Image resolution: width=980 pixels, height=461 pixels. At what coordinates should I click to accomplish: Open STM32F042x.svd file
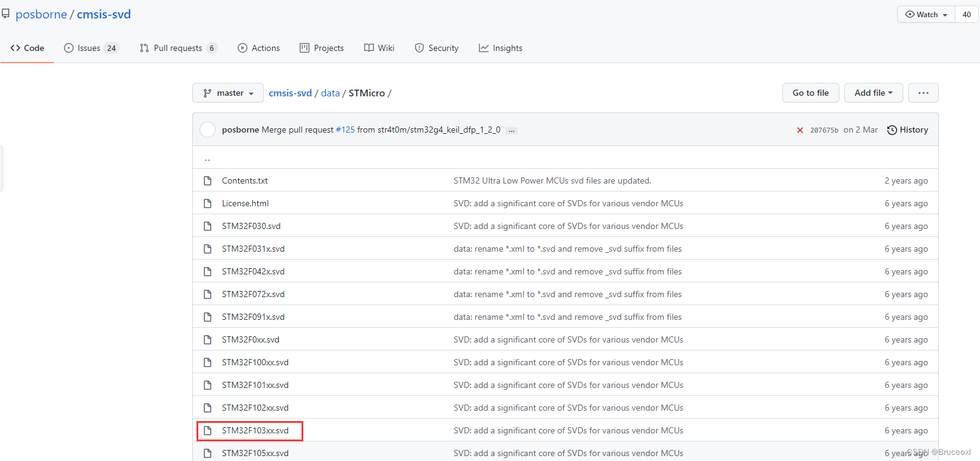click(254, 271)
